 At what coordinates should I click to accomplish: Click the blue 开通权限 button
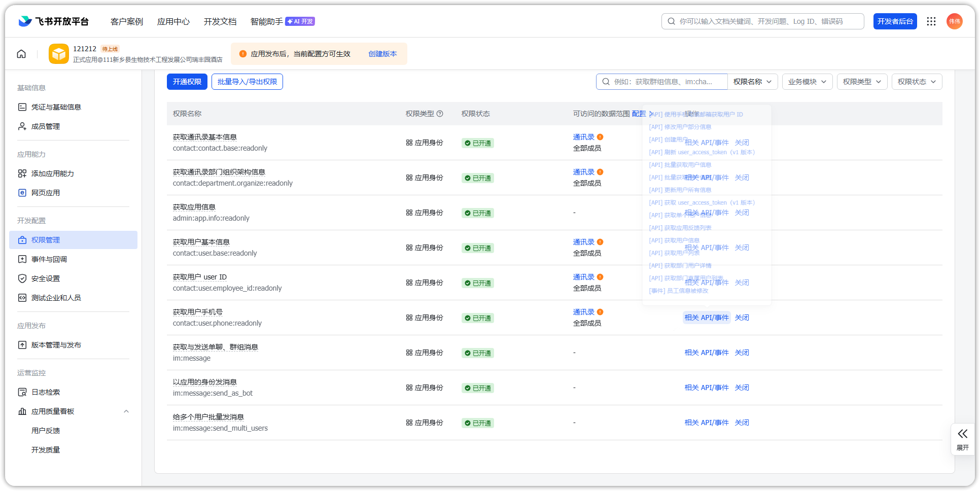(187, 82)
